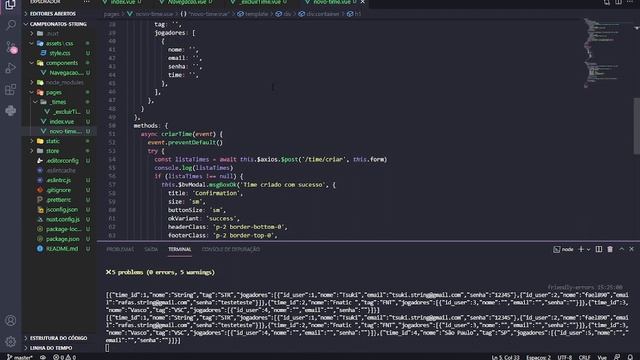Open Source Control view with pending badge

pos(11,47)
